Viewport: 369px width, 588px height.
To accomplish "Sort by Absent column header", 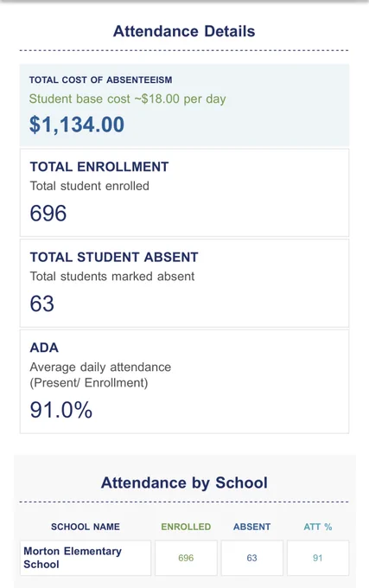I will click(x=252, y=527).
